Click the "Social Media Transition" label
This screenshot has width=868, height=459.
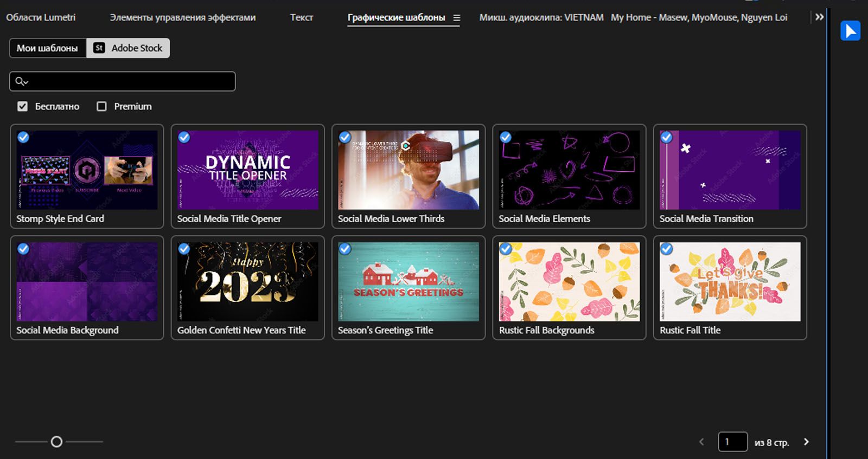coord(706,218)
